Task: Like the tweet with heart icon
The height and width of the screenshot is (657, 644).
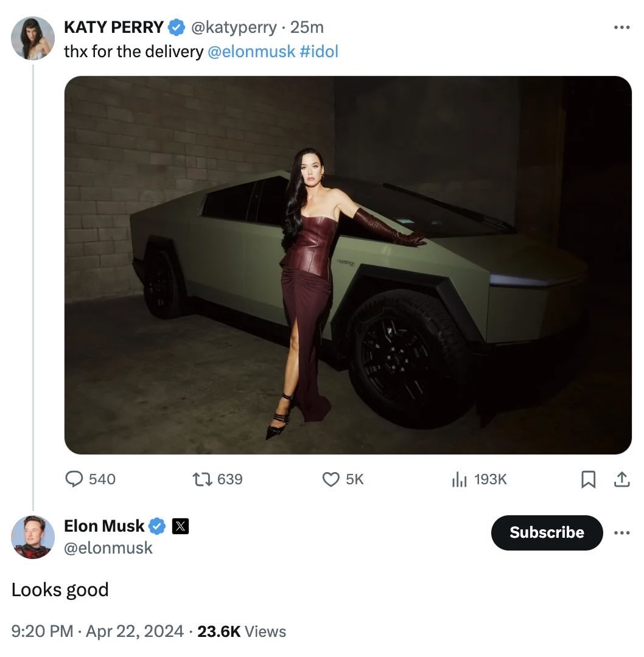Action: [331, 479]
